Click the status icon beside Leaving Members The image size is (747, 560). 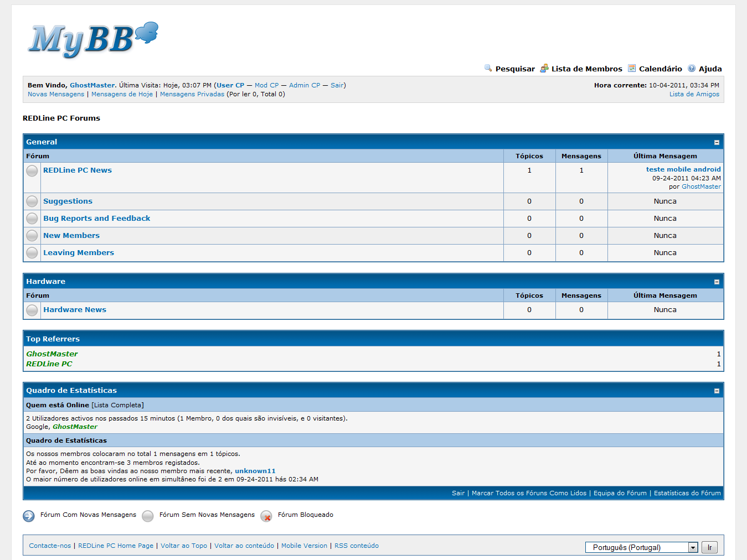coord(32,253)
